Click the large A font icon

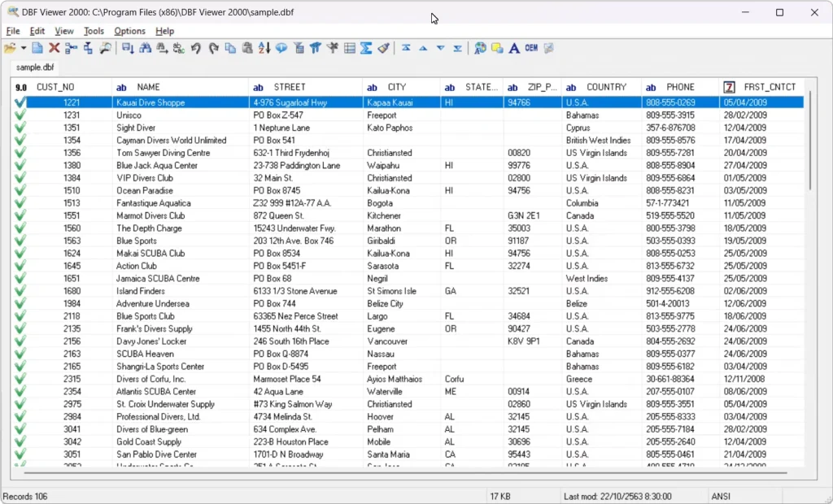click(x=514, y=49)
